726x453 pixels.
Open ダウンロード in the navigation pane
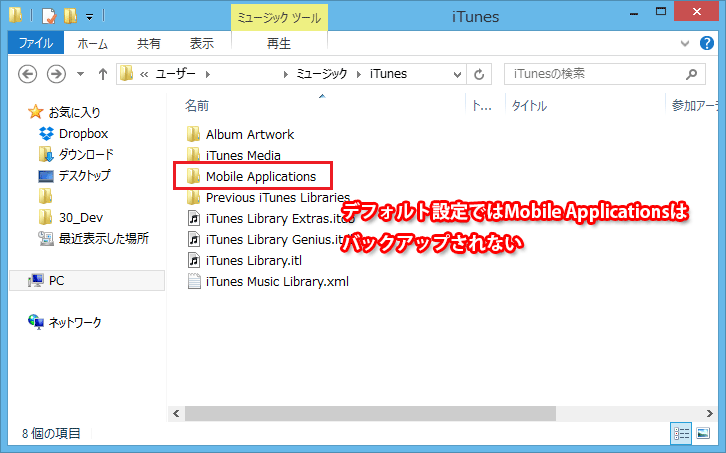(86, 155)
